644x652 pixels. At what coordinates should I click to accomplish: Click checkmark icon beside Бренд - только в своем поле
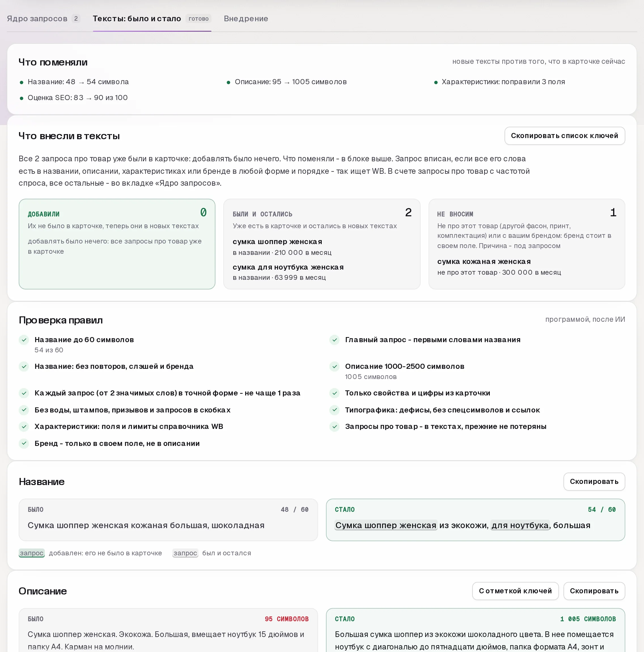tap(24, 443)
